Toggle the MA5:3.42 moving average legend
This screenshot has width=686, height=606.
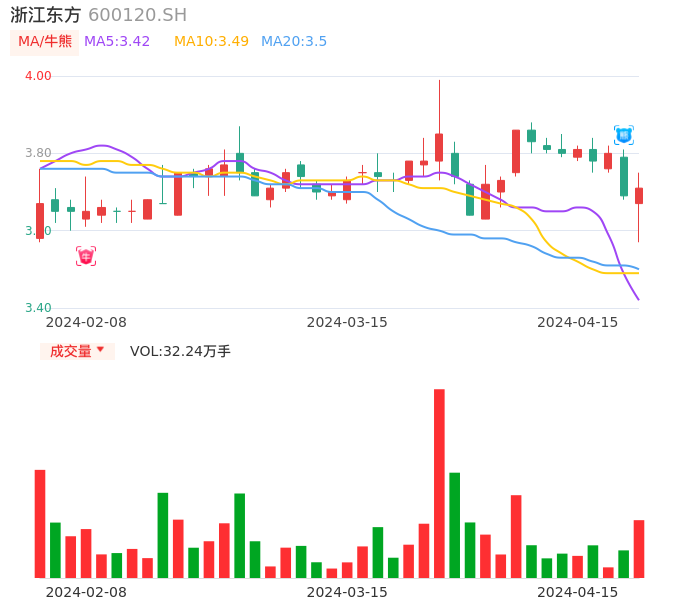[117, 42]
